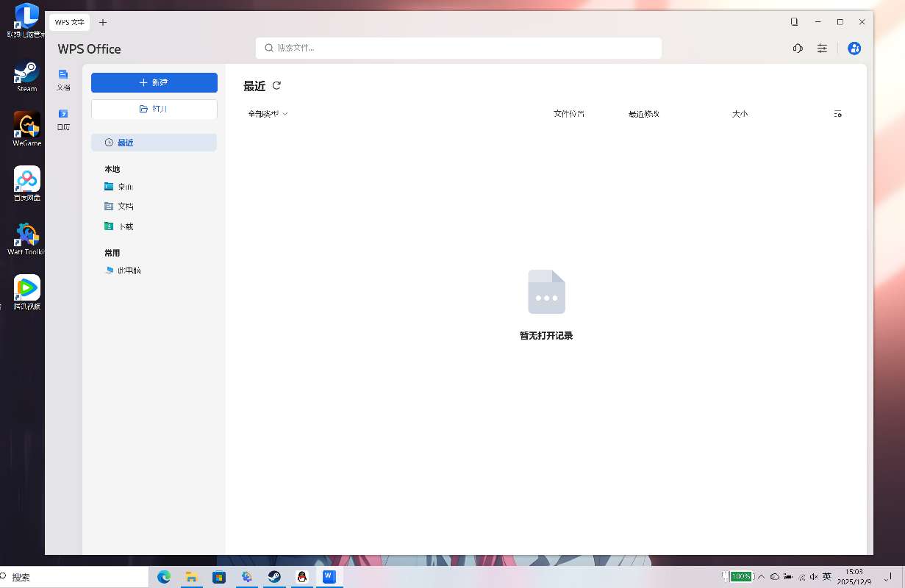Open the list view options icon
905x588 pixels.
837,114
